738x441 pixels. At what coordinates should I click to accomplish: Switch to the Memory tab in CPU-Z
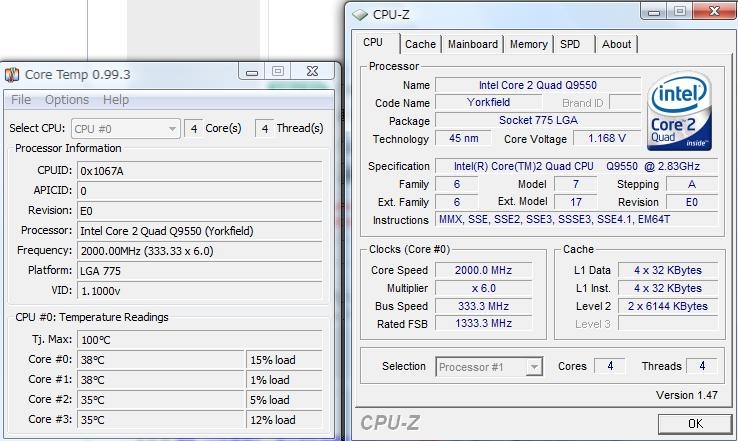pos(529,44)
